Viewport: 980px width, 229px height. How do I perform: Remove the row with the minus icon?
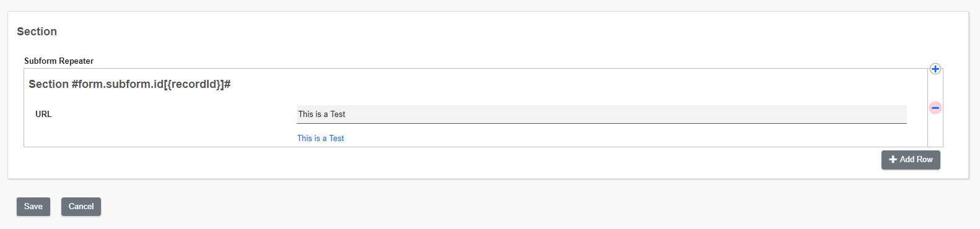[x=935, y=108]
